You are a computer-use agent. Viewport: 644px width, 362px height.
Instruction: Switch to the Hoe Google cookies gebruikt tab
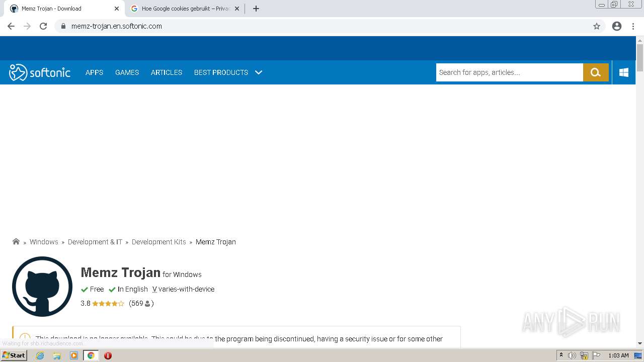pos(185,9)
